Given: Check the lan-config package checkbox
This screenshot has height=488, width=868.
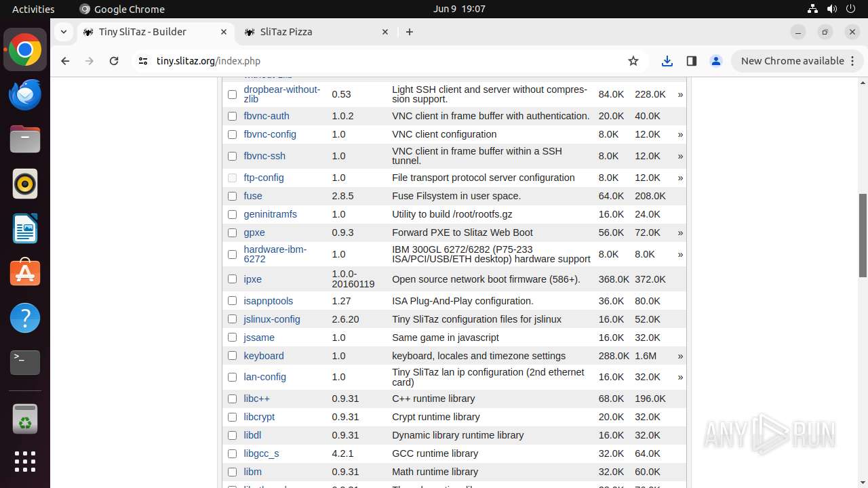Looking at the screenshot, I should (232, 377).
